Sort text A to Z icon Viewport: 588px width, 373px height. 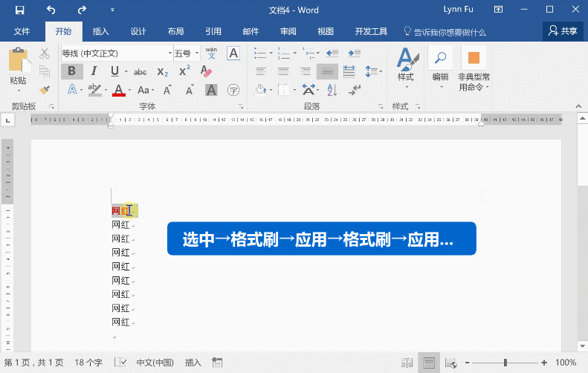click(x=332, y=90)
